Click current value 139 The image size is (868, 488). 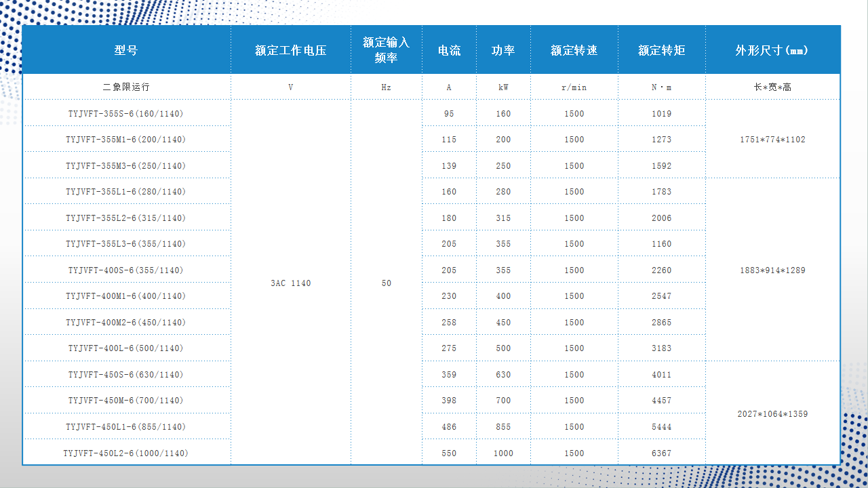(x=449, y=166)
